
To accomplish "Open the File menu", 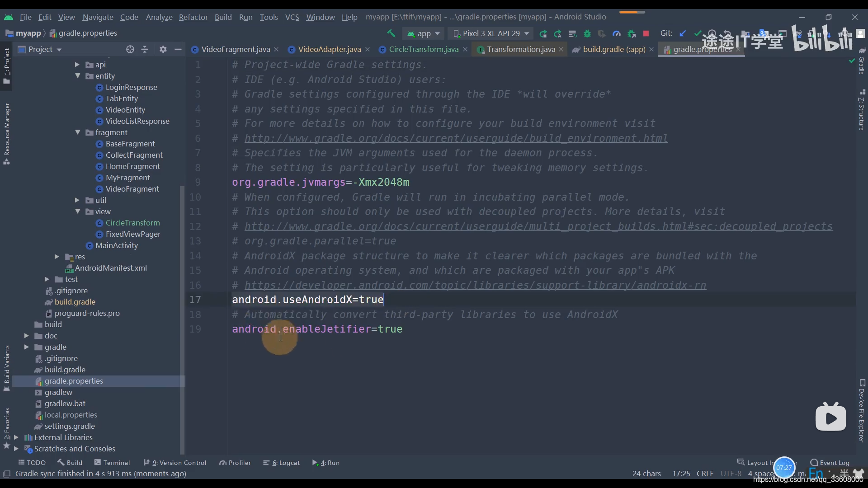I will click(x=25, y=17).
